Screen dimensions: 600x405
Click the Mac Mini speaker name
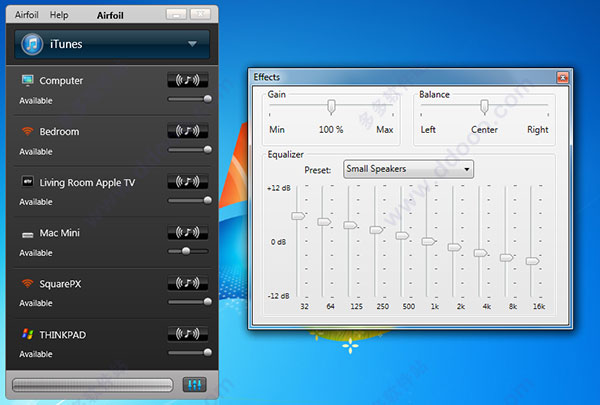click(60, 233)
